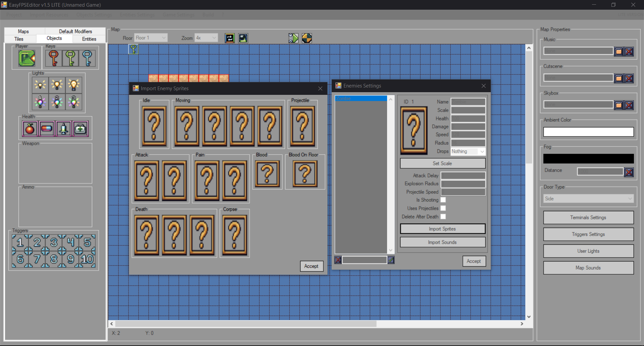Click the swap arrows toolbar icon
Image resolution: width=644 pixels, height=346 pixels.
[230, 38]
